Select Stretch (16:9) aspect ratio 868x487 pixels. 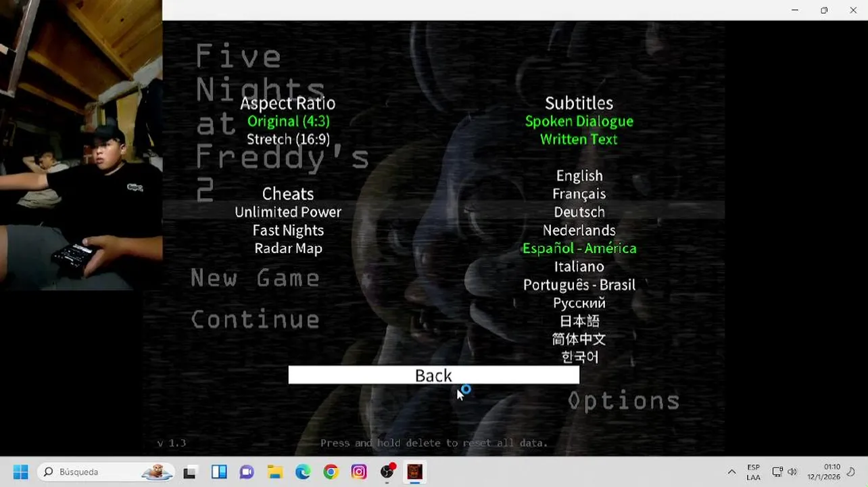point(288,139)
